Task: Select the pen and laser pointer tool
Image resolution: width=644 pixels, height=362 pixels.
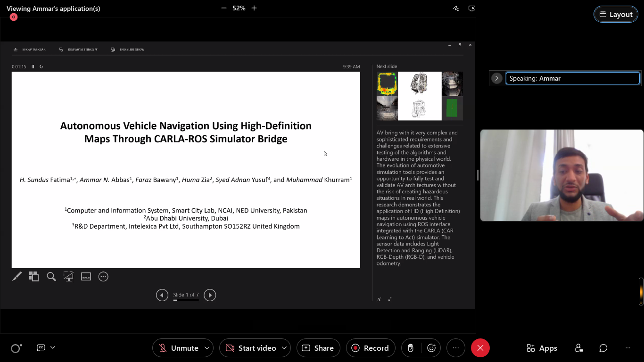Action: [17, 277]
